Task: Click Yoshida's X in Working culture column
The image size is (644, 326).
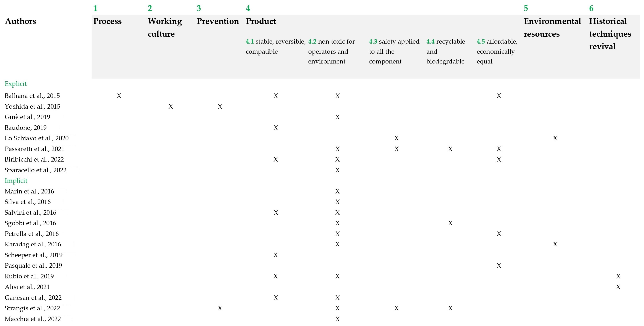Action: point(171,106)
